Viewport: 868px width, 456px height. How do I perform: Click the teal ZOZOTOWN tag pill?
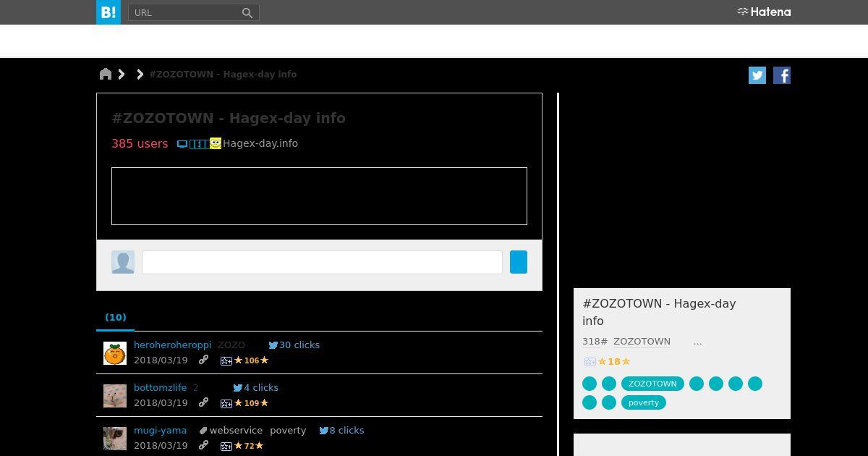click(652, 384)
